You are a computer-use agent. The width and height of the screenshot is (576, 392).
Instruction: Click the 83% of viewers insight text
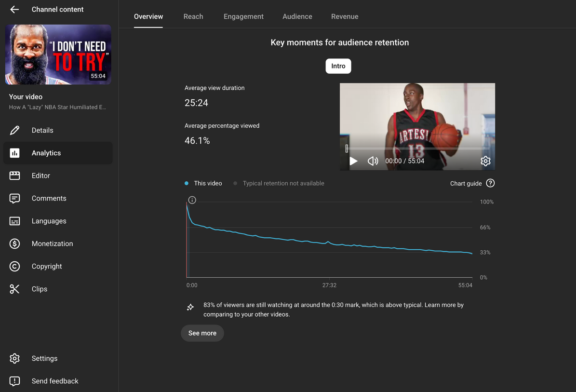334,310
